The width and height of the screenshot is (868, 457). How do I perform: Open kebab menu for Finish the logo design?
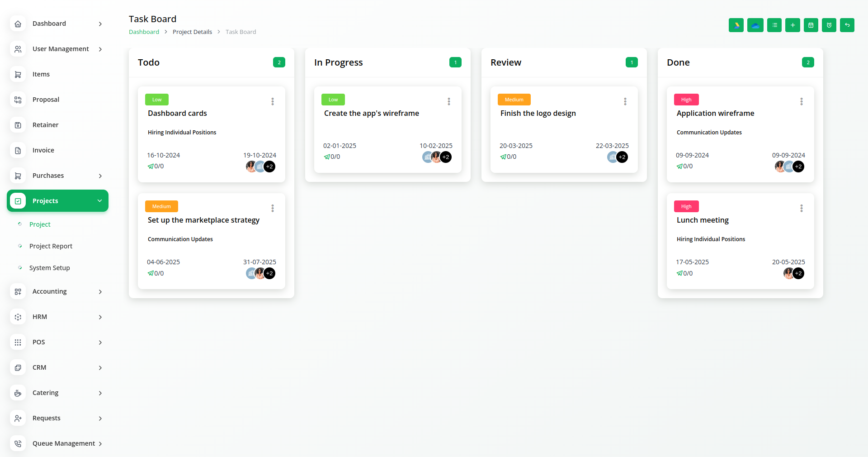625,101
